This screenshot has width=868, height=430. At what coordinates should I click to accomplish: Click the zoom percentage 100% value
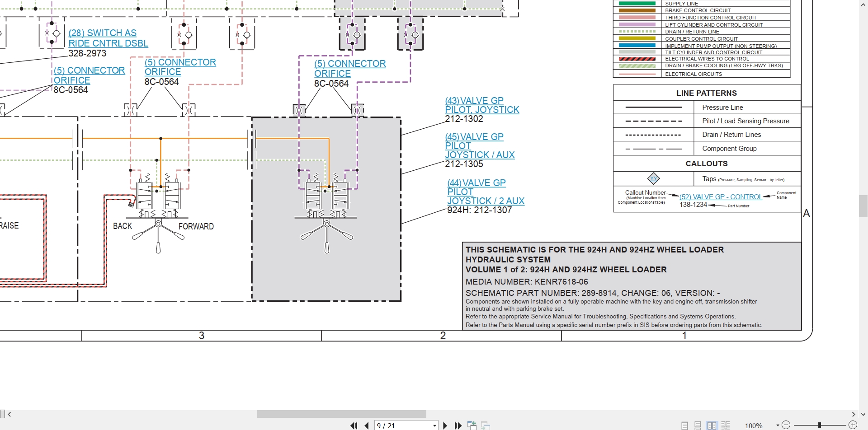(754, 425)
